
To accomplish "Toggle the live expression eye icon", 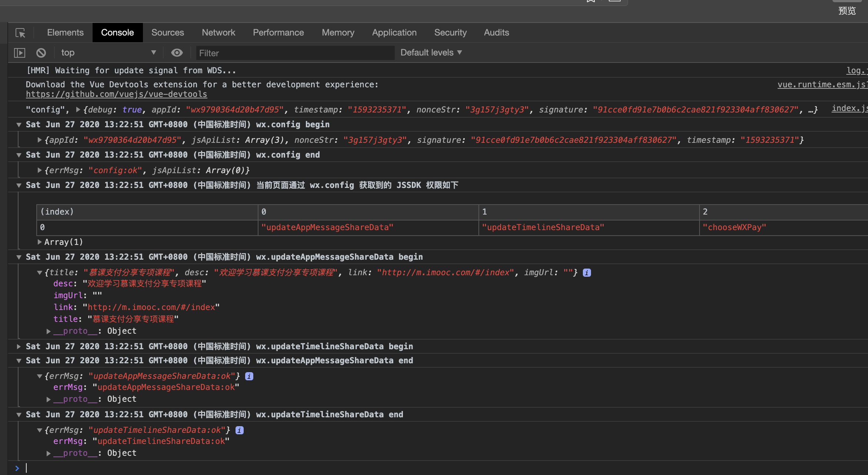I will coord(177,53).
